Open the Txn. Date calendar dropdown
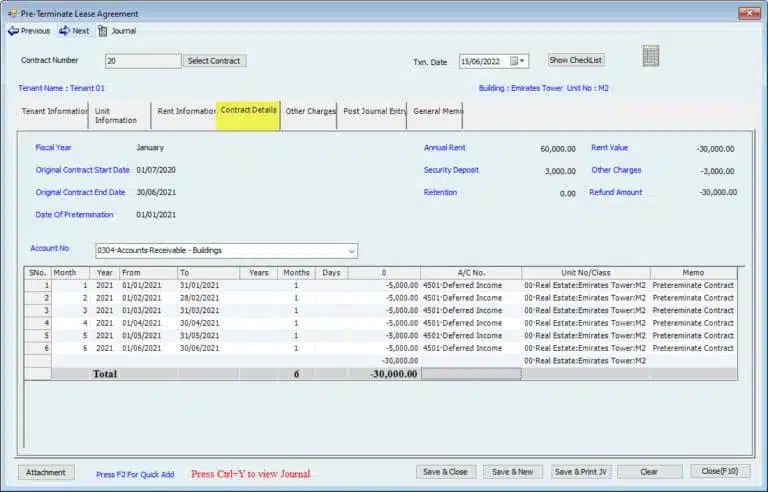 517,61
